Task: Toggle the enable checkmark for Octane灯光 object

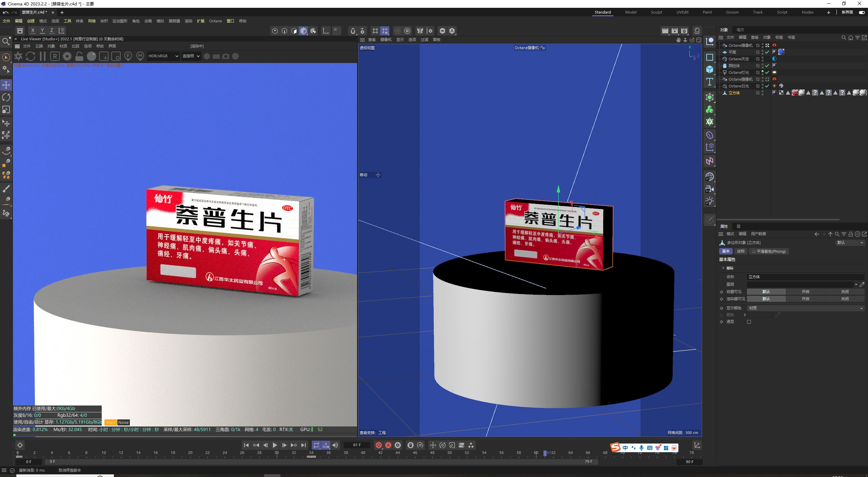Action: click(767, 72)
